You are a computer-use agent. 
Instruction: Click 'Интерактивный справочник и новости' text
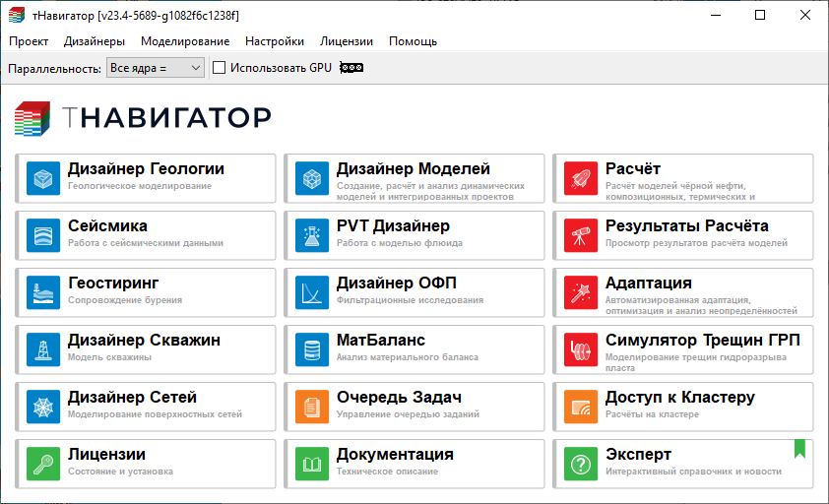693,472
